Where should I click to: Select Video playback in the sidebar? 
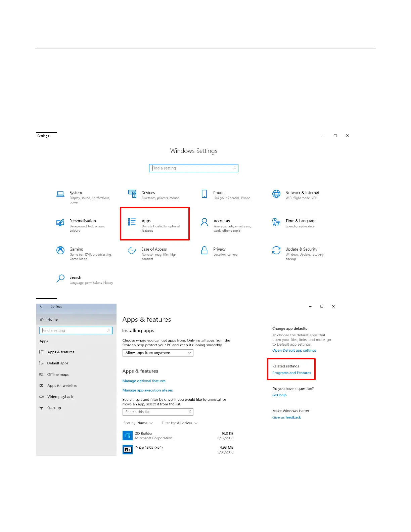click(60, 397)
